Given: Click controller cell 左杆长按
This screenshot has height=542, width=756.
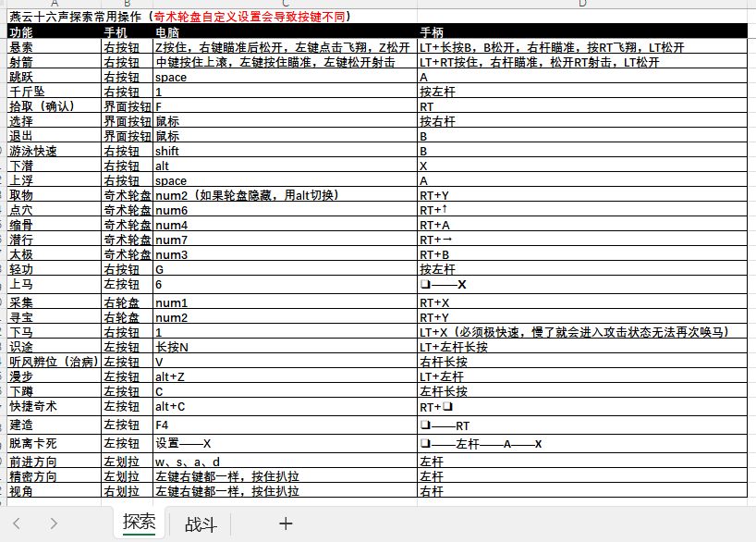Looking at the screenshot, I should (x=582, y=391).
